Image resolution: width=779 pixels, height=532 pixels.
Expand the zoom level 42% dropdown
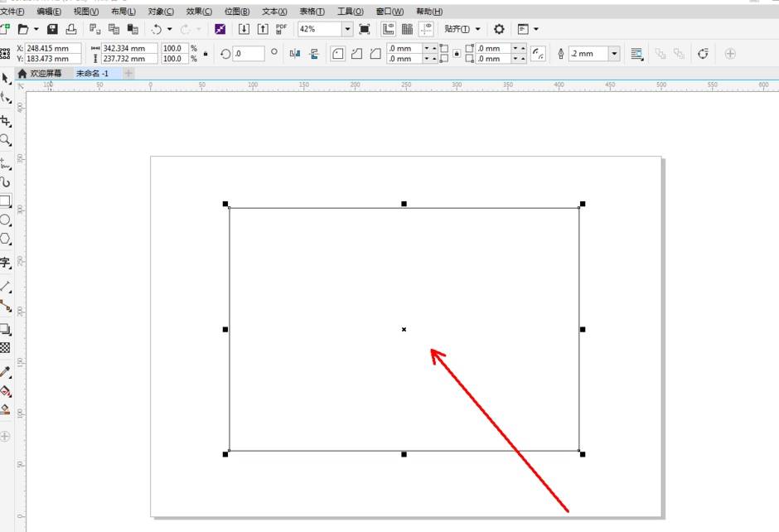coord(346,29)
